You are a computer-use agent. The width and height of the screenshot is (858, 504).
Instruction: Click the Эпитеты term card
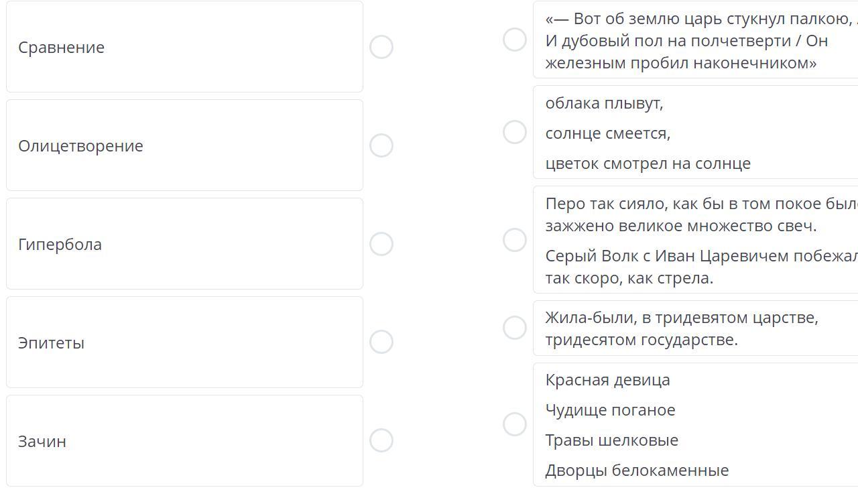(184, 342)
